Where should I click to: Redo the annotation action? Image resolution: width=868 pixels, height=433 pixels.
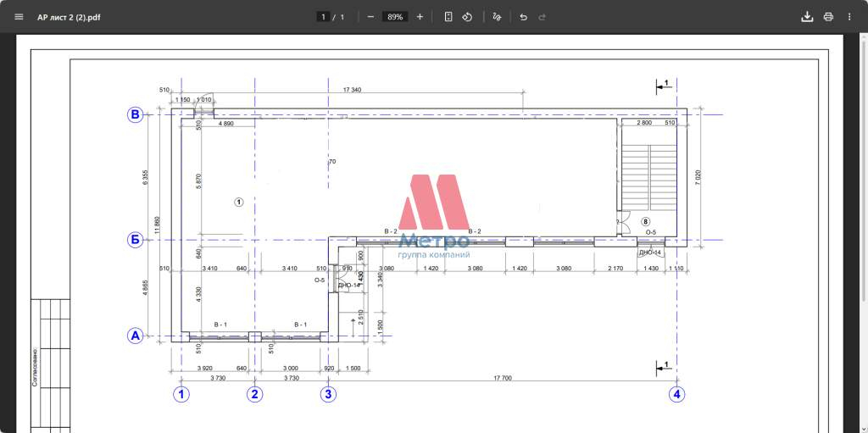click(x=542, y=17)
